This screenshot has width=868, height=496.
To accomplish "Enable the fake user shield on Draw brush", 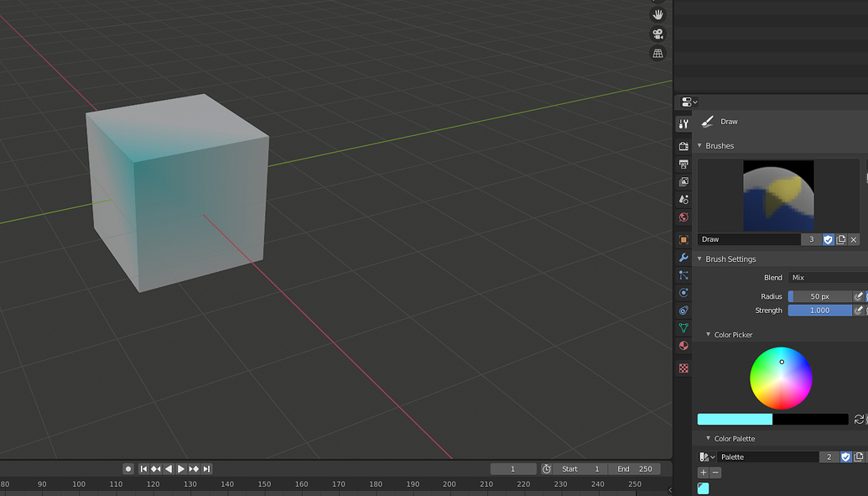I will click(x=828, y=239).
